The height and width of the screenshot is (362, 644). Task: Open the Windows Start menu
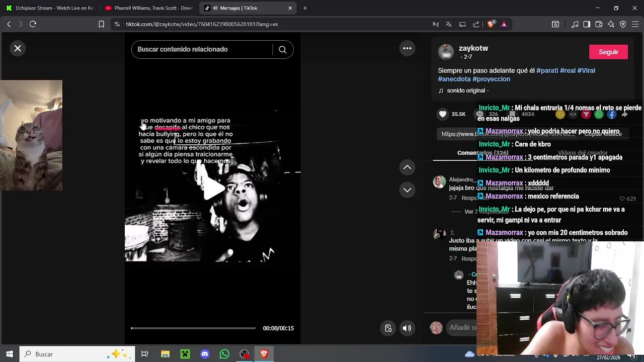(x=9, y=354)
